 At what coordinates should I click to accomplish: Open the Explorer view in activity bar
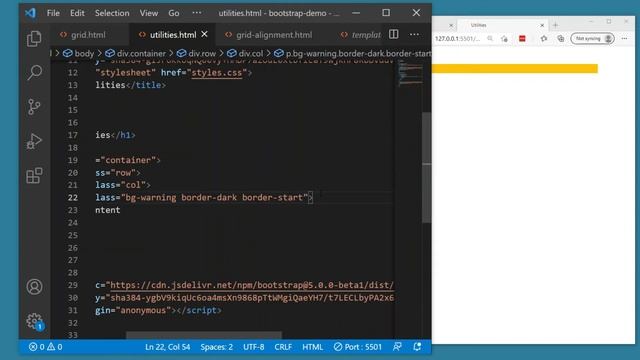pyautogui.click(x=34, y=39)
